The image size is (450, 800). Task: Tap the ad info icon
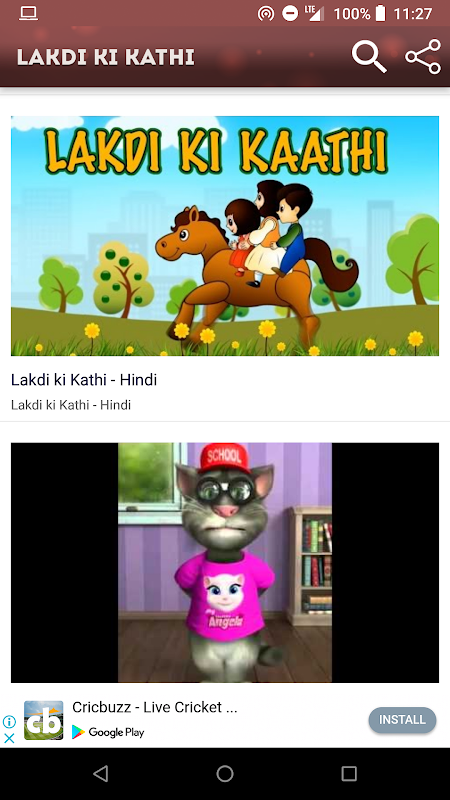click(x=9, y=721)
